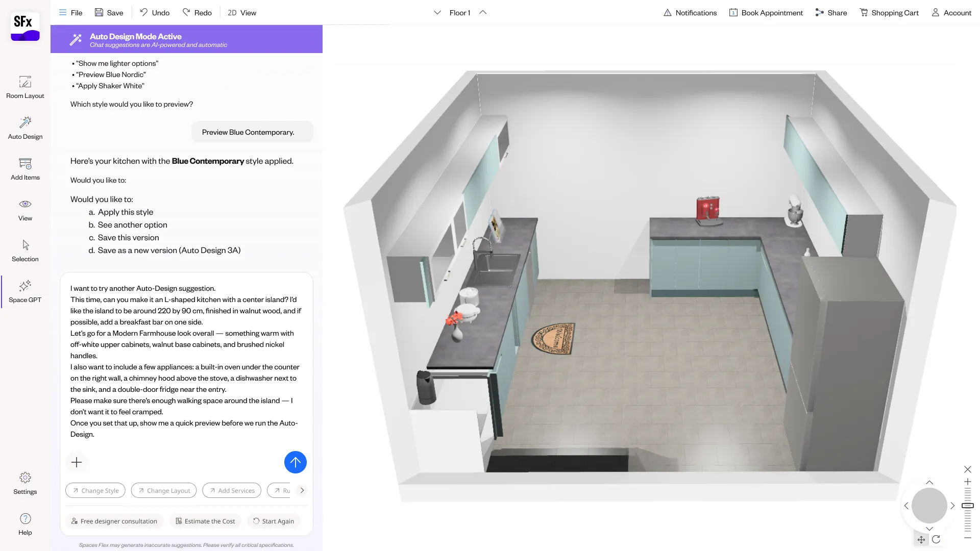
Task: Click the Change Style chip
Action: coord(95,490)
